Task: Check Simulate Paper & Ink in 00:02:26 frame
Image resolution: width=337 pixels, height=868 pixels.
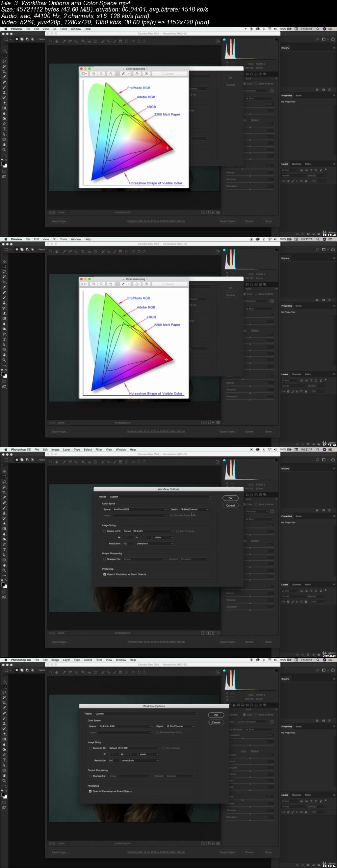Action: click(x=171, y=515)
